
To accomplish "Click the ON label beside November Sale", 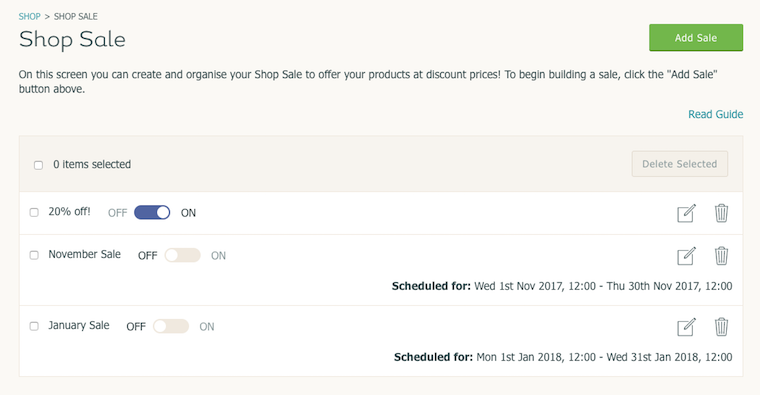I will coord(218,256).
